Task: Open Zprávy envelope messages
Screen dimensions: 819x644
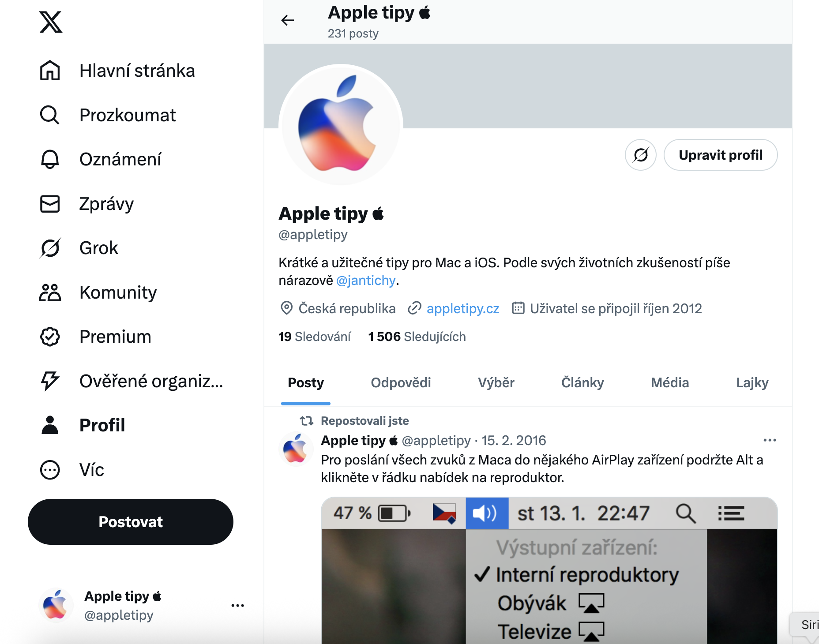Action: coord(50,204)
